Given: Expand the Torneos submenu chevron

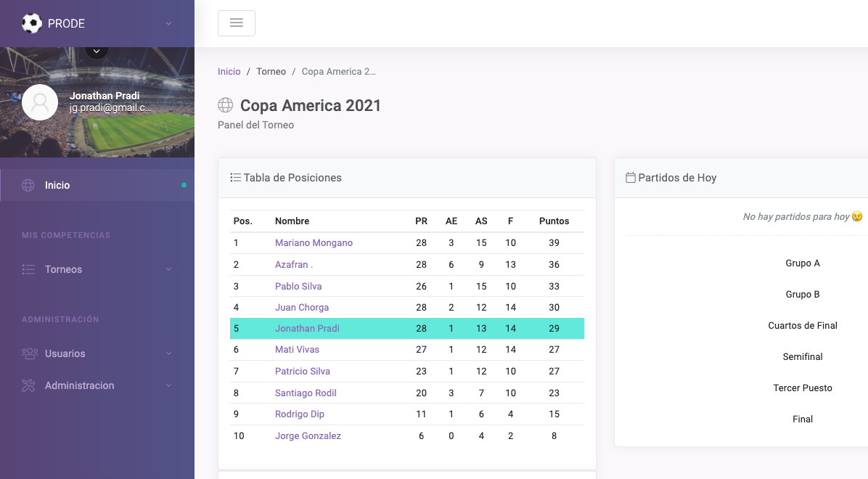Looking at the screenshot, I should (168, 269).
